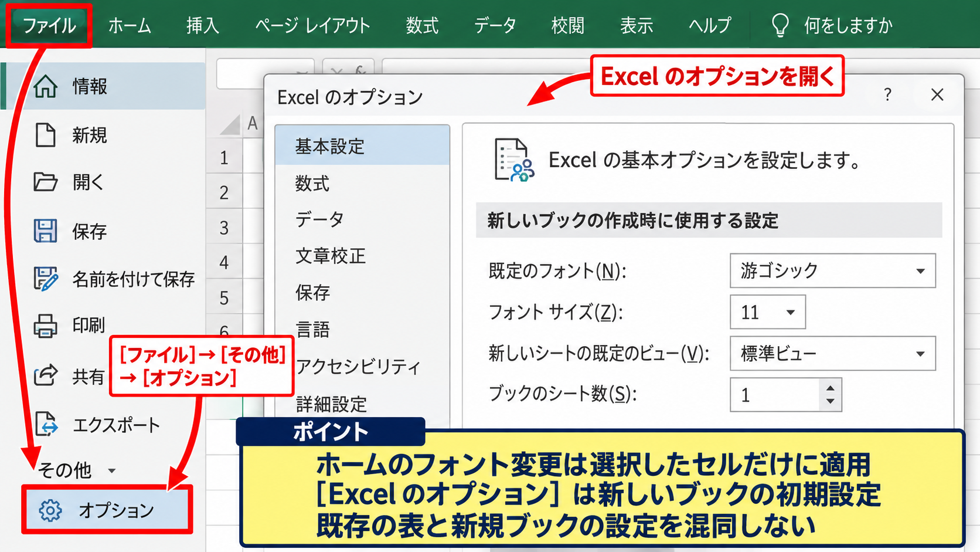Select the データ ribbon tab
The height and width of the screenshot is (552, 980).
coord(495,25)
